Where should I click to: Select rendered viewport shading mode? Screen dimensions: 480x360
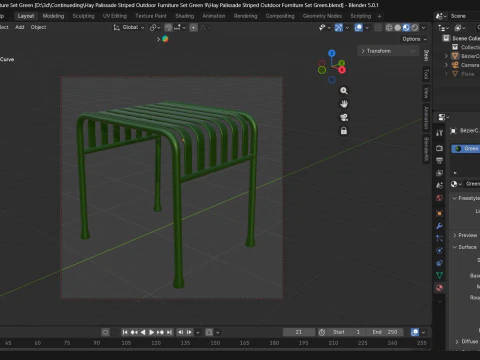coord(415,28)
